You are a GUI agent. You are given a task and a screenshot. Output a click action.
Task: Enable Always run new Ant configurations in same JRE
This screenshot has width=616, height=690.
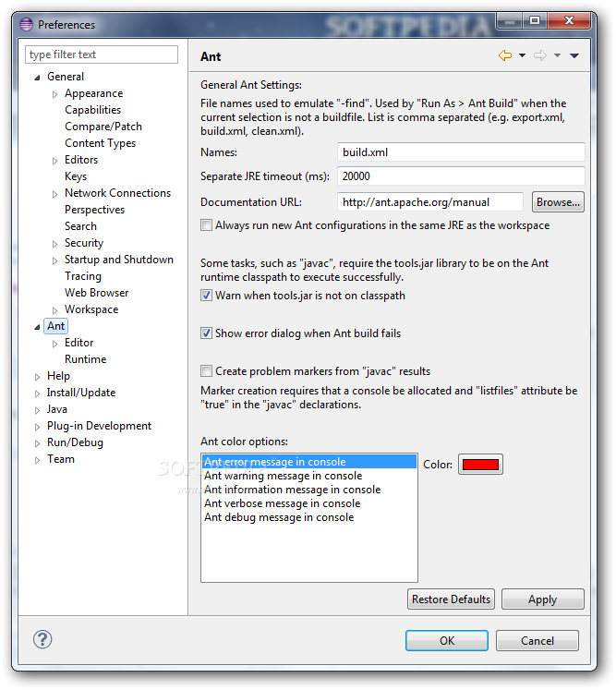[206, 225]
